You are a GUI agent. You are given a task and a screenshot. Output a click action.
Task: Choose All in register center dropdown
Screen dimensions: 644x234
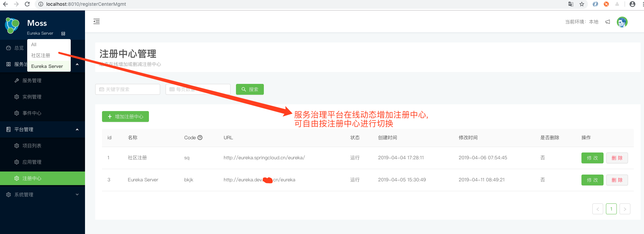(34, 44)
